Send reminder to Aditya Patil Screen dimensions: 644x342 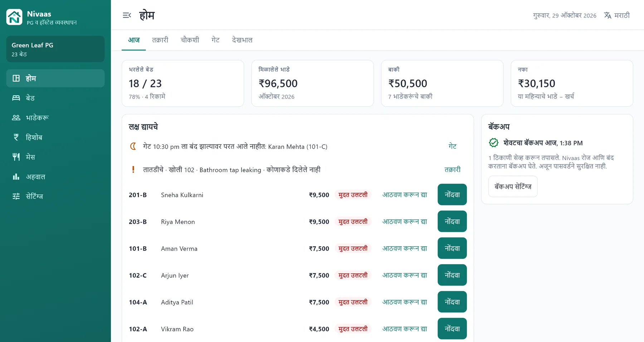click(405, 302)
